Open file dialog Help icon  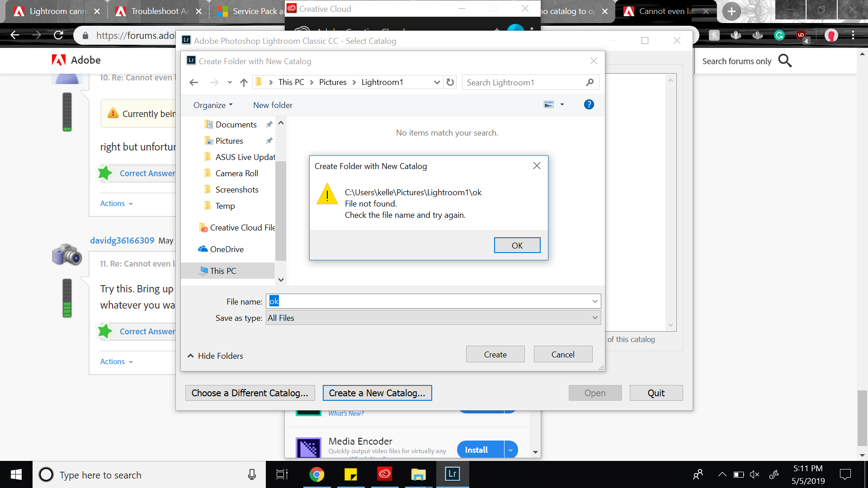pos(589,104)
